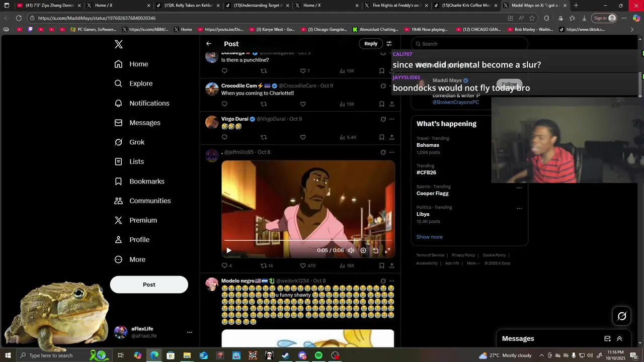Repost Crocodile Cam's comment
Screen dimensions: 644x362
pyautogui.click(x=264, y=104)
